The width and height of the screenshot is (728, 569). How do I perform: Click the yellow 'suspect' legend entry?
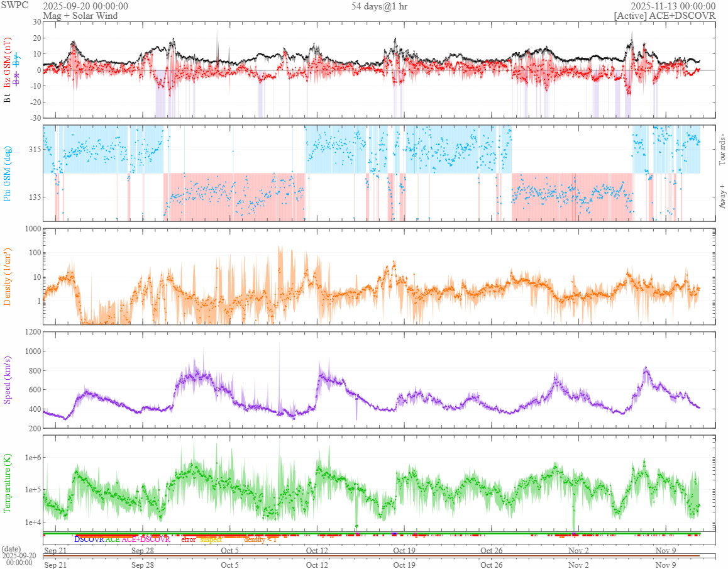[x=211, y=539]
